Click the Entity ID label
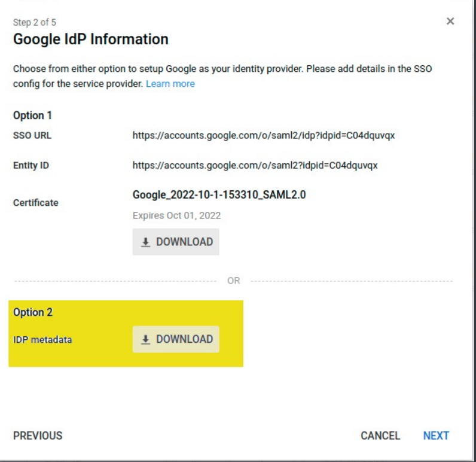Image resolution: width=476 pixels, height=462 pixels. 31,166
